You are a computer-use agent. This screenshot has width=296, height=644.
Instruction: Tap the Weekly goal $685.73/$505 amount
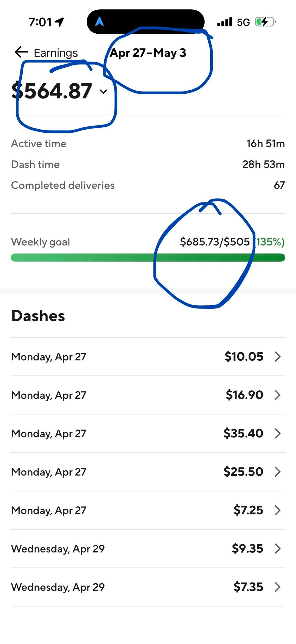pyautogui.click(x=215, y=242)
